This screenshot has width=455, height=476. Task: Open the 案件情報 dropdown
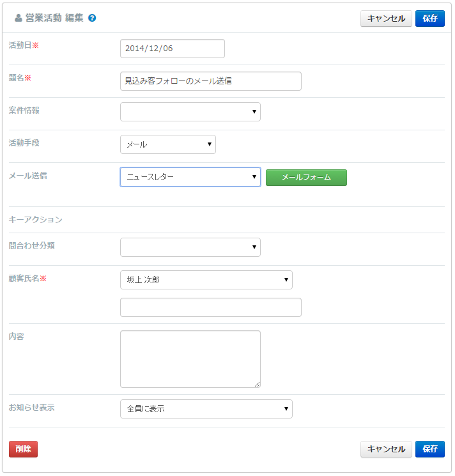pyautogui.click(x=190, y=112)
